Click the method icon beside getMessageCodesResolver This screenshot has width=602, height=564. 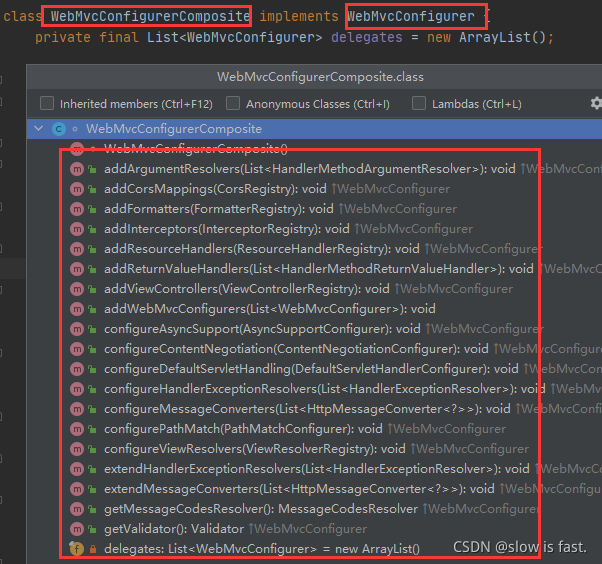[x=77, y=509]
